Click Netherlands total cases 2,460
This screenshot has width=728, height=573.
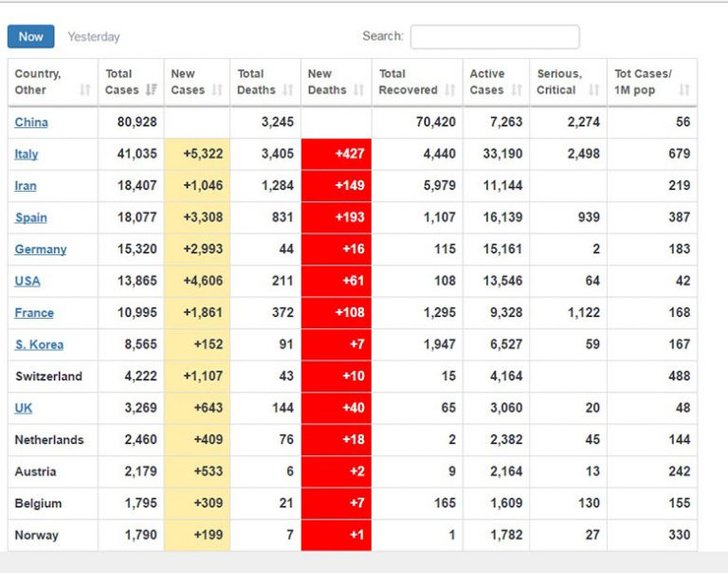[141, 440]
